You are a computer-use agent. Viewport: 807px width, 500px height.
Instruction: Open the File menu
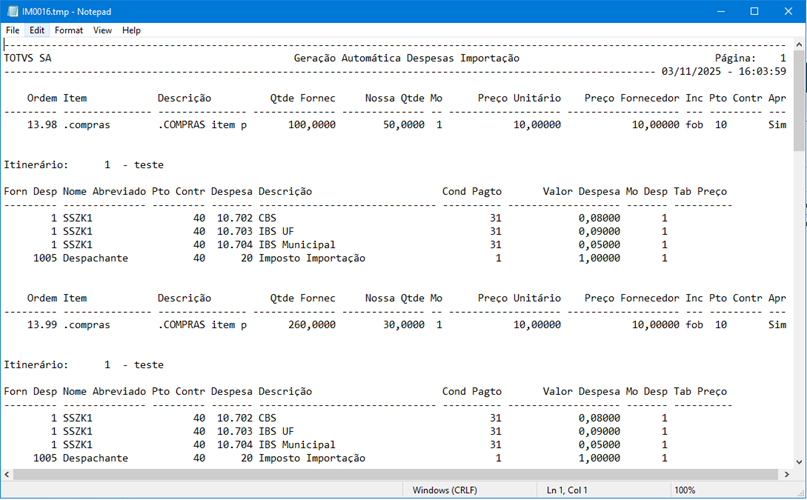pos(12,30)
